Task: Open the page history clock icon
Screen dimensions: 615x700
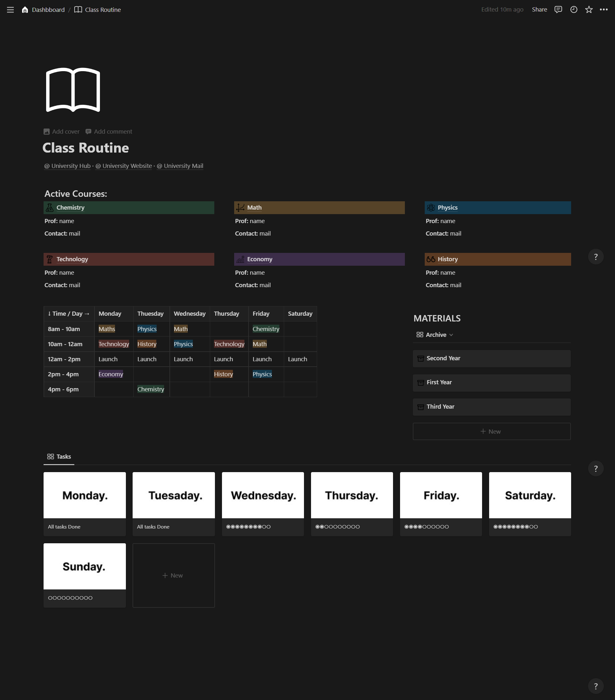Action: pos(574,10)
